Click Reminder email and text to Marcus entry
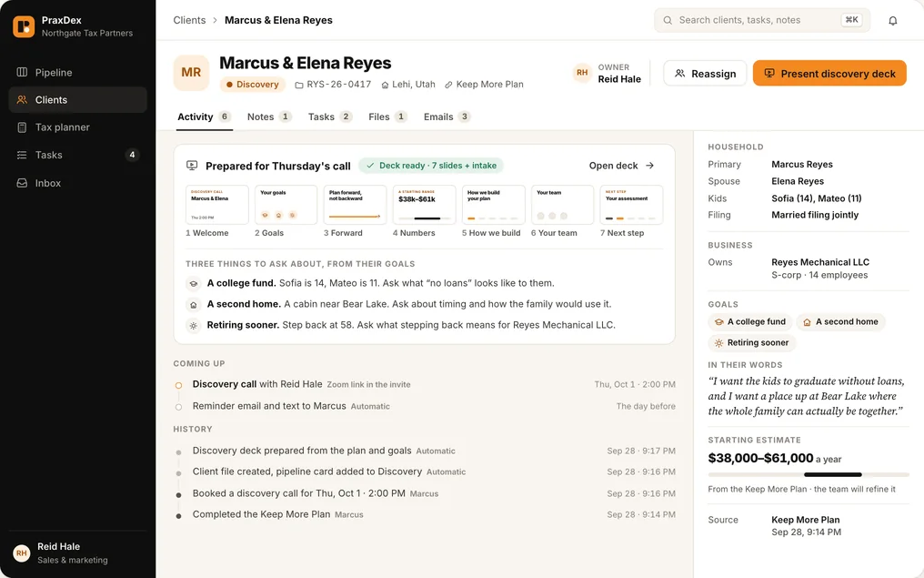Screen dimensions: 924x578 [x=425, y=406]
